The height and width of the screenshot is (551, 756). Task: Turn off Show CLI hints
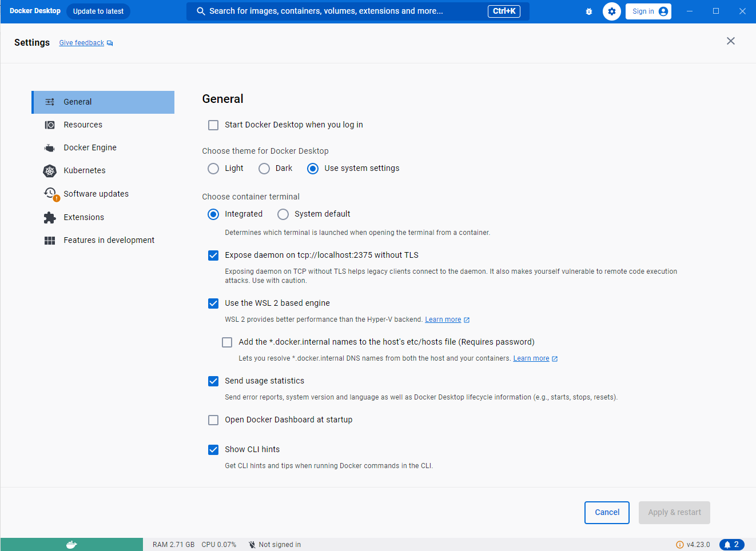(213, 450)
